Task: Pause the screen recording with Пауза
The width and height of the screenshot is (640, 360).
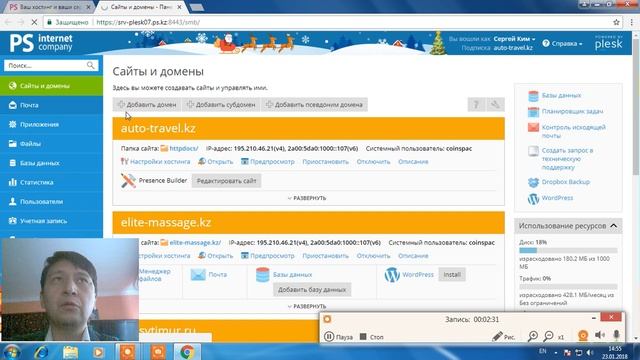Action: pyautogui.click(x=338, y=337)
